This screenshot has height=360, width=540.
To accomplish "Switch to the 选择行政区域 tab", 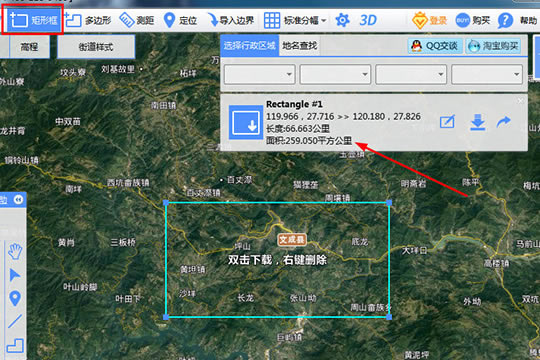I will point(250,45).
